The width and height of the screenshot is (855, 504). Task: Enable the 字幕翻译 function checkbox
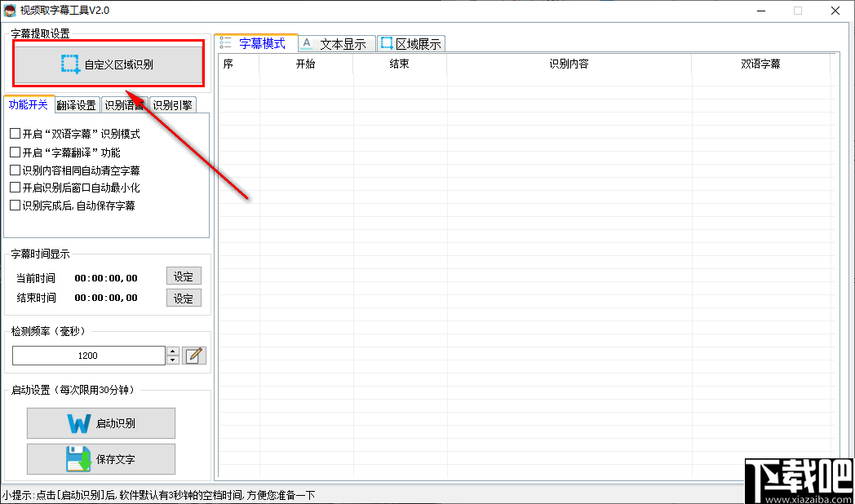14,152
